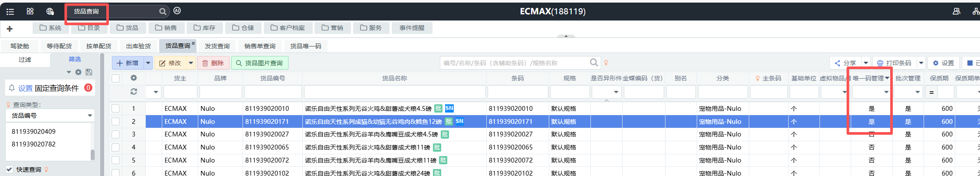This screenshot has width=980, height=176.
Task: Expand the 修改 button dropdown arrow
Action: pyautogui.click(x=190, y=63)
